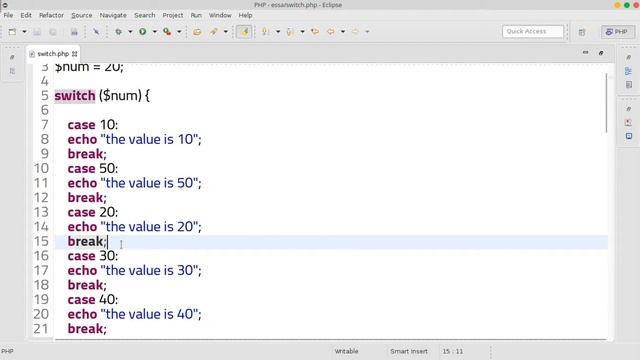Open the Window menu

(x=220, y=15)
